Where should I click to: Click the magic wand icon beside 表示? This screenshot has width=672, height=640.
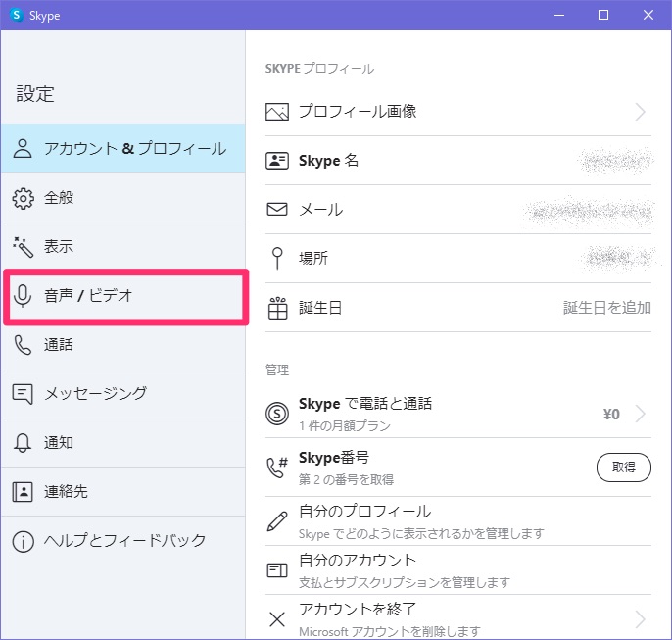pyautogui.click(x=23, y=247)
